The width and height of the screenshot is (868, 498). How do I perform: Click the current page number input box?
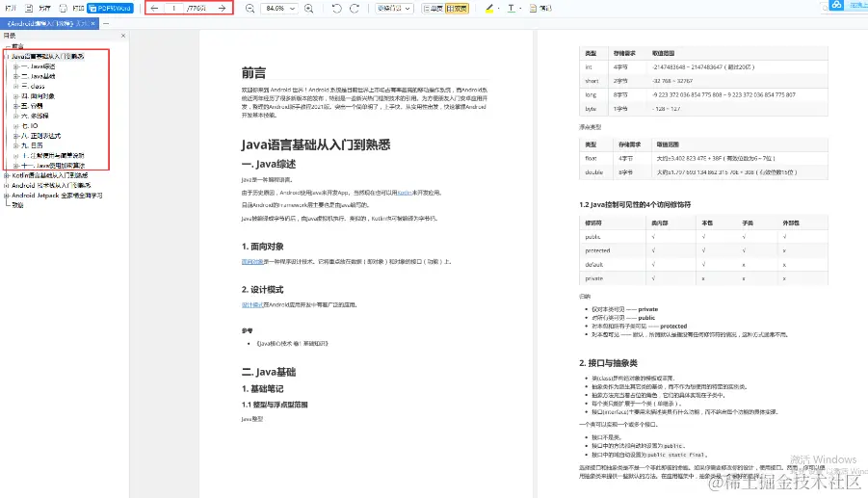pos(173,9)
